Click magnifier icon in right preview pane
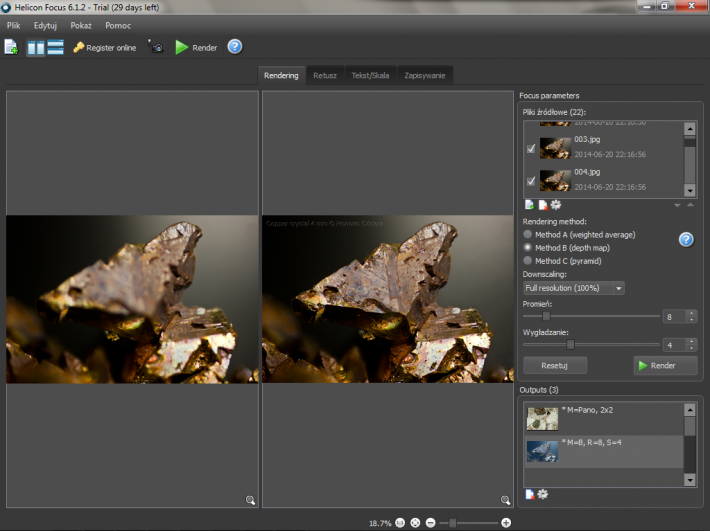 click(x=505, y=500)
